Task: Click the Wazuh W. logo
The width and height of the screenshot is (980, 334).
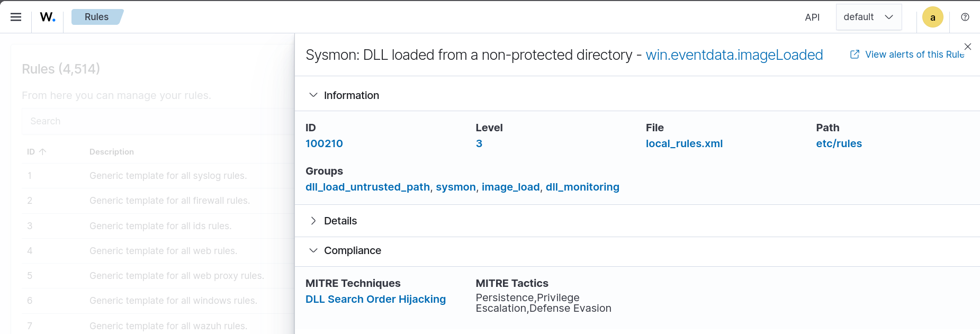Action: click(x=48, y=17)
